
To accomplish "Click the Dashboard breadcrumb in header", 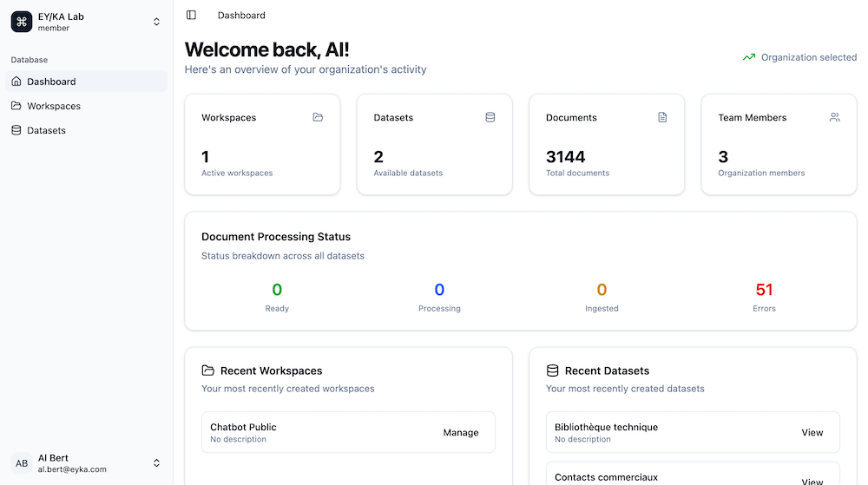I will [x=241, y=15].
